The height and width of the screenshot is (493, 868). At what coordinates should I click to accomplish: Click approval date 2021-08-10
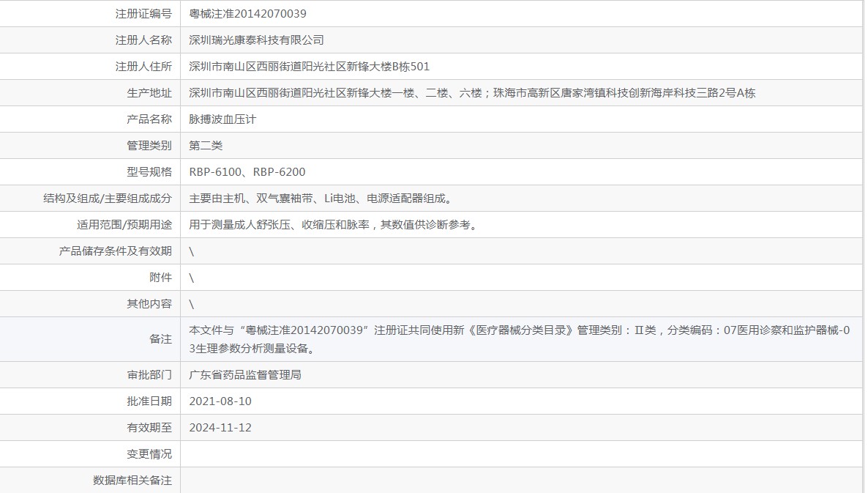[x=220, y=401]
